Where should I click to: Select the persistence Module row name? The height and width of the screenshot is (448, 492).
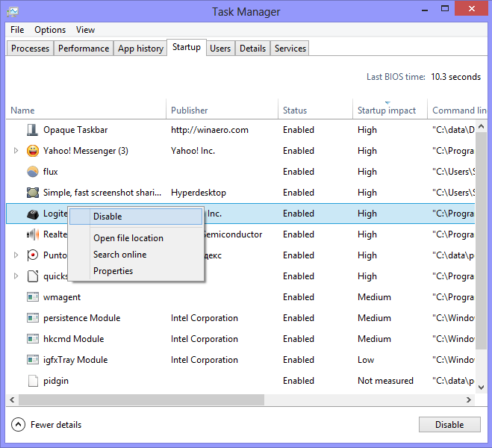pos(81,318)
